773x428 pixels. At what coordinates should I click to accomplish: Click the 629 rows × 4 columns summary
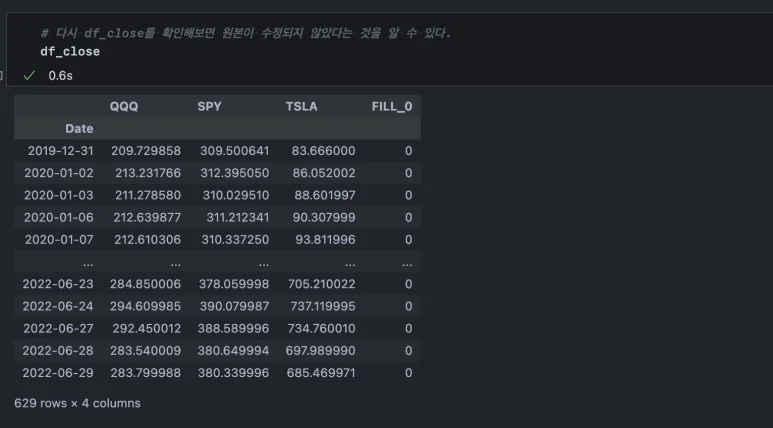click(77, 403)
